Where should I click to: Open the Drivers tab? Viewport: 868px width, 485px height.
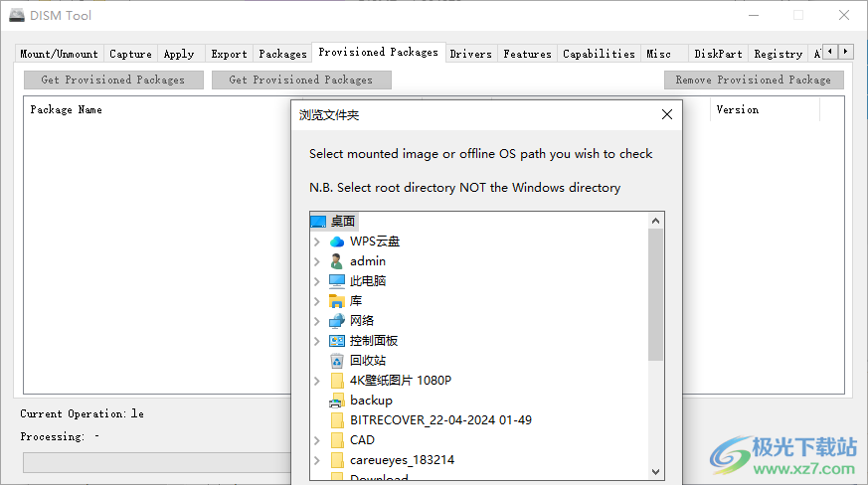click(471, 54)
